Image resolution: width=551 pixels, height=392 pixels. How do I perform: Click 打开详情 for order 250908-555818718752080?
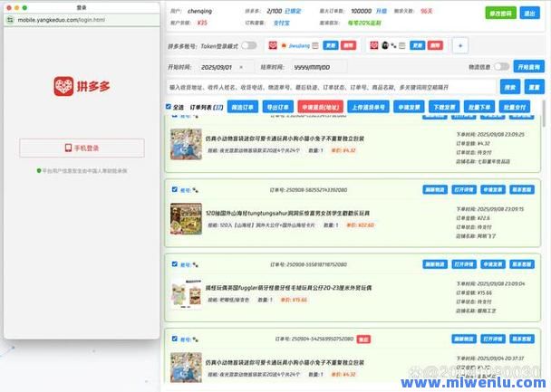[x=464, y=264]
